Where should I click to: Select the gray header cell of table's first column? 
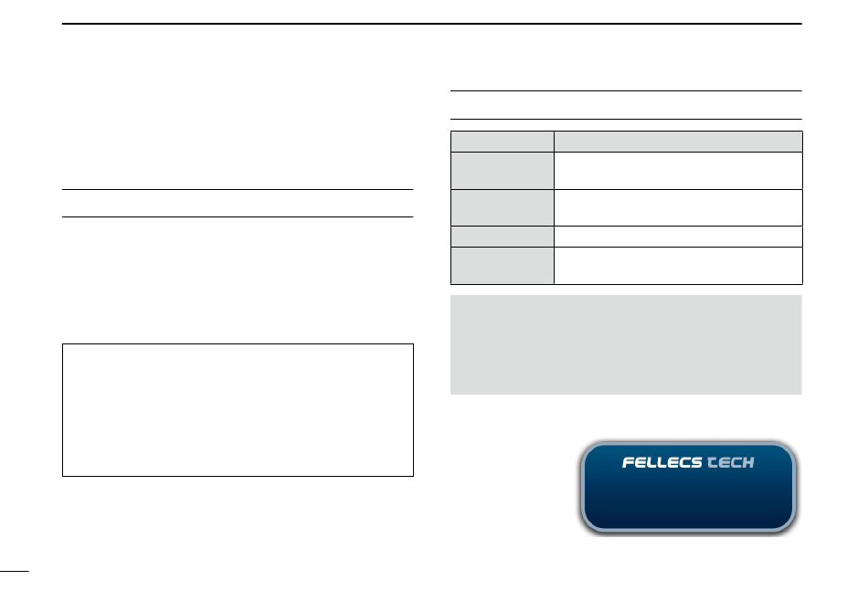(x=503, y=142)
